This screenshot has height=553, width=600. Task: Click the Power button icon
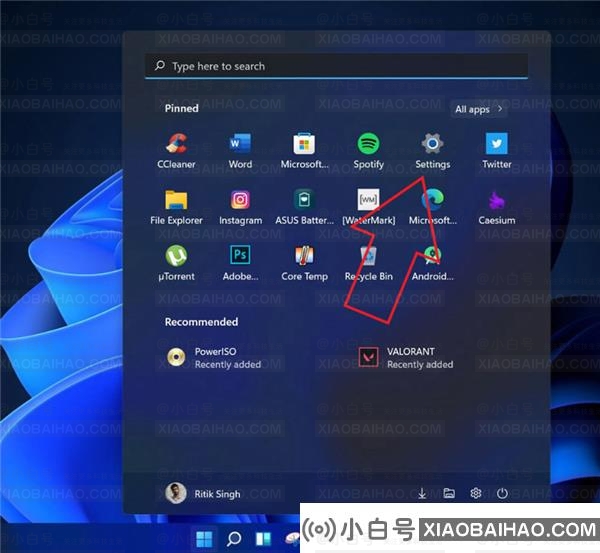(x=502, y=493)
